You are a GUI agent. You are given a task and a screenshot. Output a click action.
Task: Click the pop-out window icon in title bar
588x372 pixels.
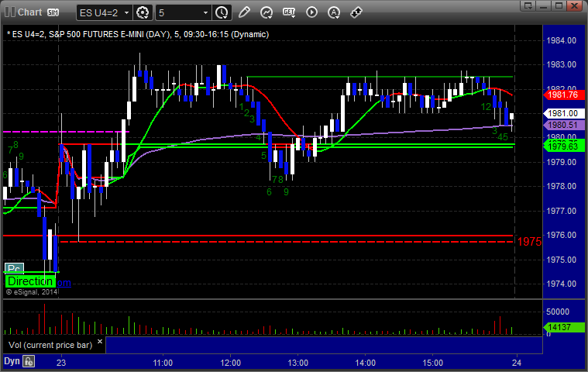pyautogui.click(x=528, y=5)
